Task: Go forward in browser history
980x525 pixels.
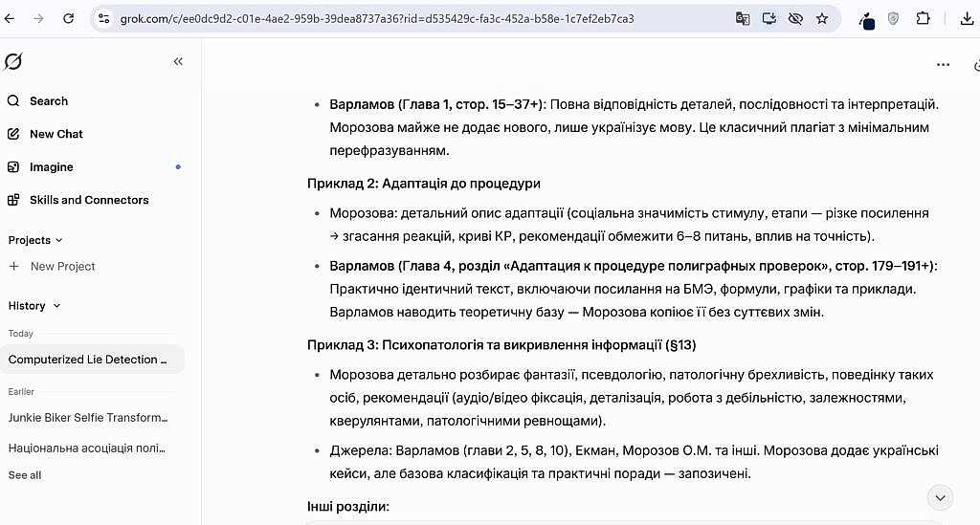Action: (38, 19)
